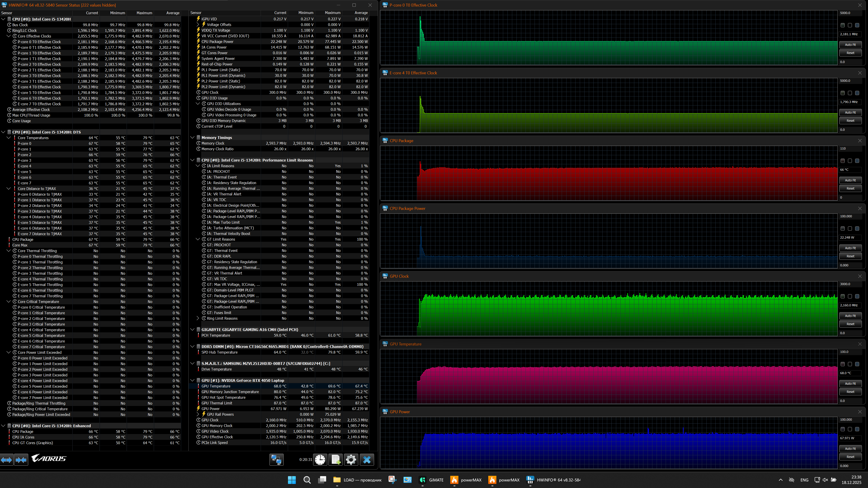Start logging with the log file icon

tap(336, 460)
